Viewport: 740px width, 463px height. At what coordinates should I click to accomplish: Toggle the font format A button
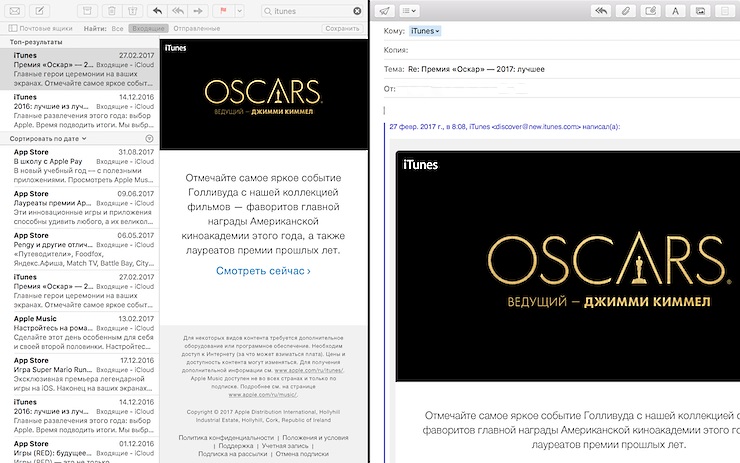(675, 10)
